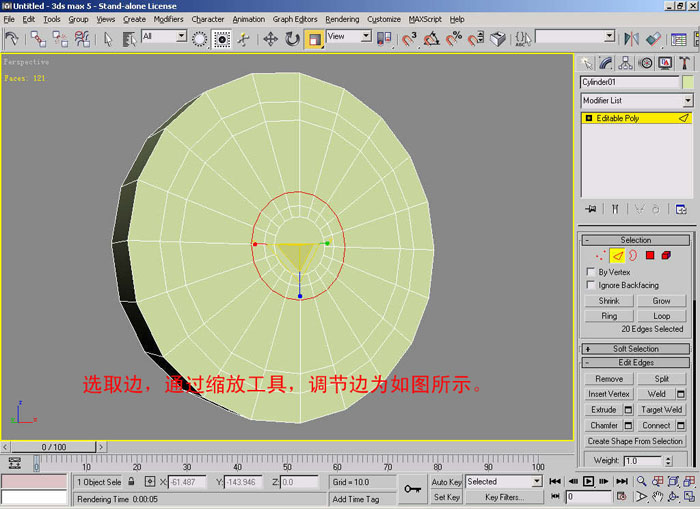700x509 pixels.
Task: Click the Shrink selection button
Action: click(x=609, y=300)
